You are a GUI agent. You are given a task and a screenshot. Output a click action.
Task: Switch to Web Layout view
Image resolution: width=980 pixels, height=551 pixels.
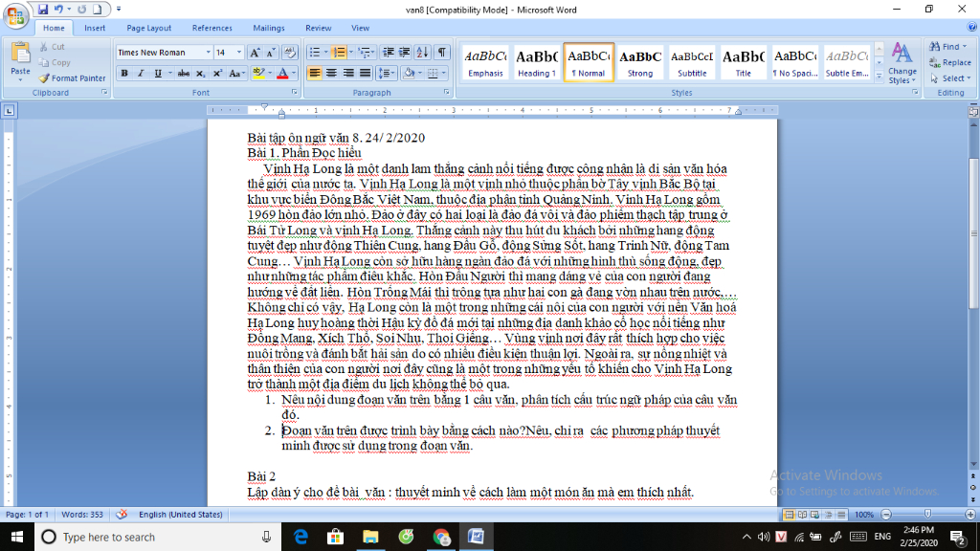click(x=815, y=515)
